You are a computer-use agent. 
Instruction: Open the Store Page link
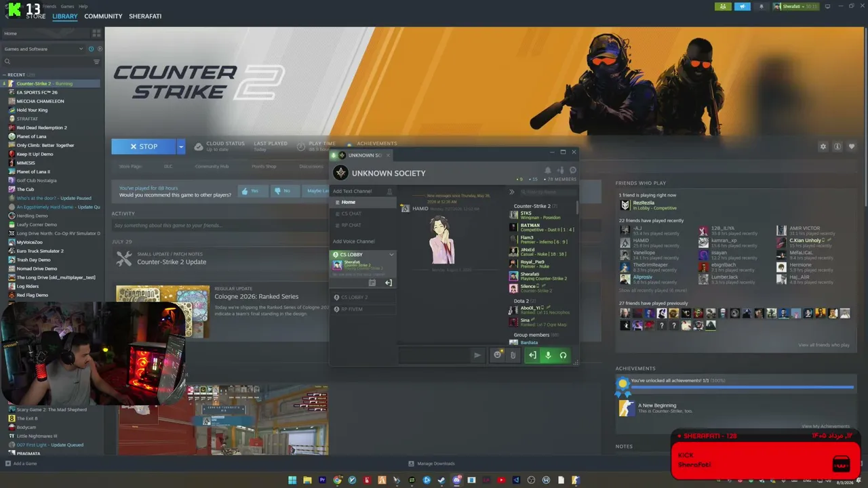coord(130,166)
